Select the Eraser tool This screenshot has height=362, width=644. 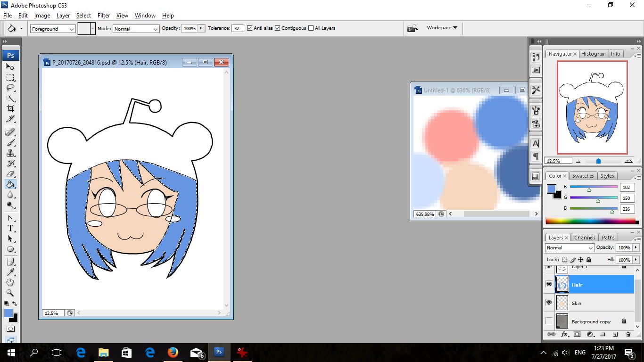(10, 173)
